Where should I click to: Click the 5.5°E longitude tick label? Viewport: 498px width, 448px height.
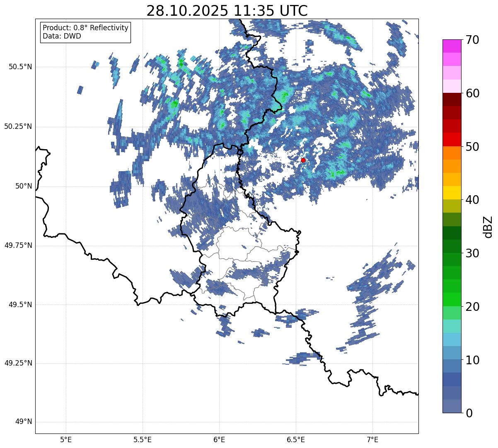click(143, 439)
